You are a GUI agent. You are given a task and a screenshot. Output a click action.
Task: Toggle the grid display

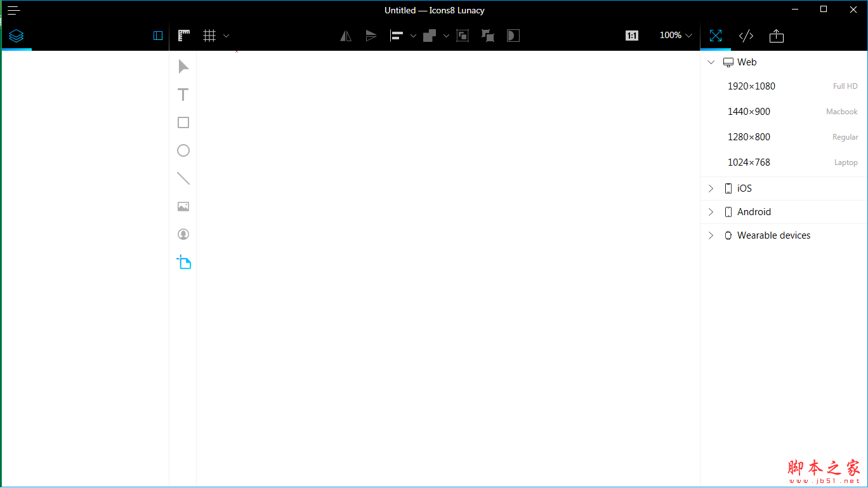[x=209, y=36]
